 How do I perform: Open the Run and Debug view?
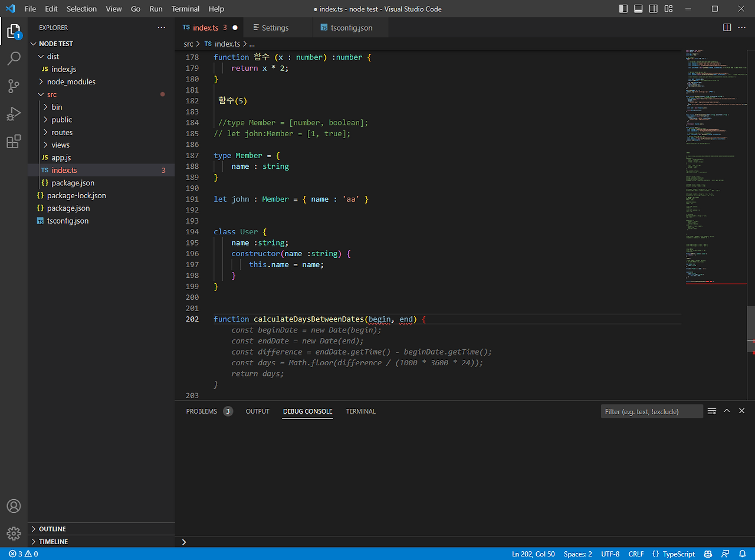tap(14, 114)
